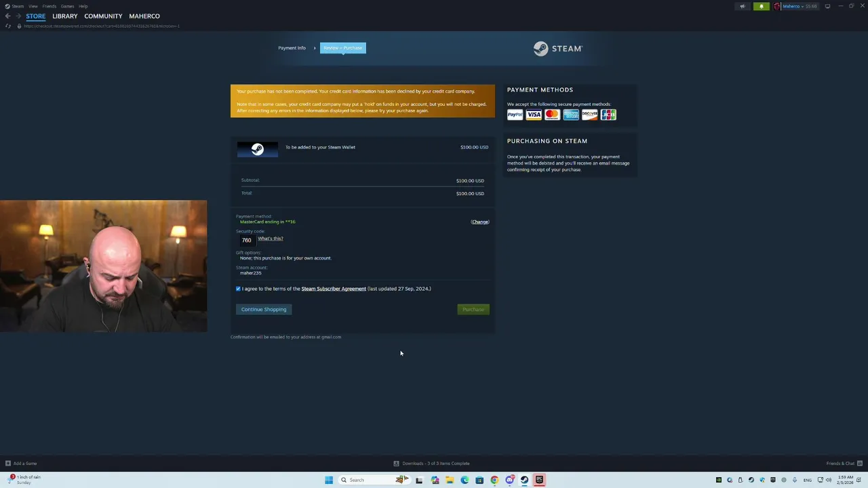
Task: Open the NVIDIA tray icon
Action: pyautogui.click(x=719, y=480)
